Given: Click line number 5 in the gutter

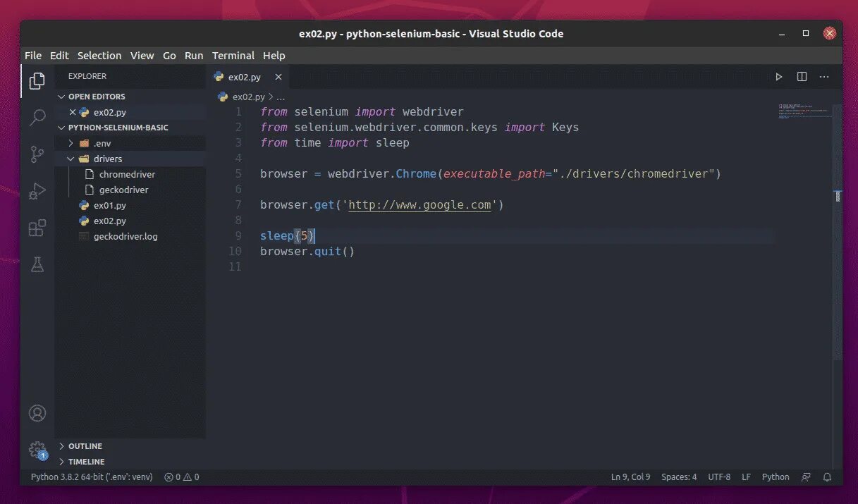Looking at the screenshot, I should [x=238, y=174].
